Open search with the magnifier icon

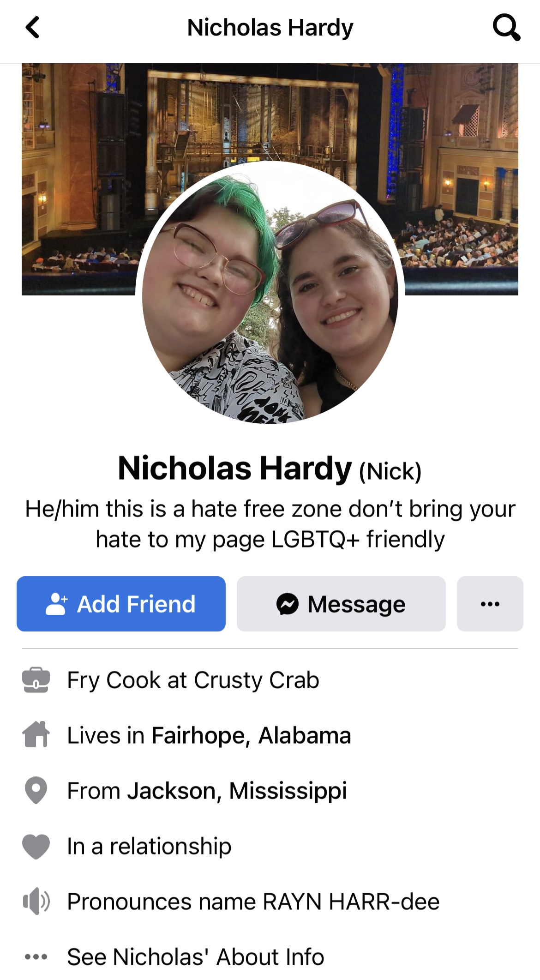[x=506, y=27]
